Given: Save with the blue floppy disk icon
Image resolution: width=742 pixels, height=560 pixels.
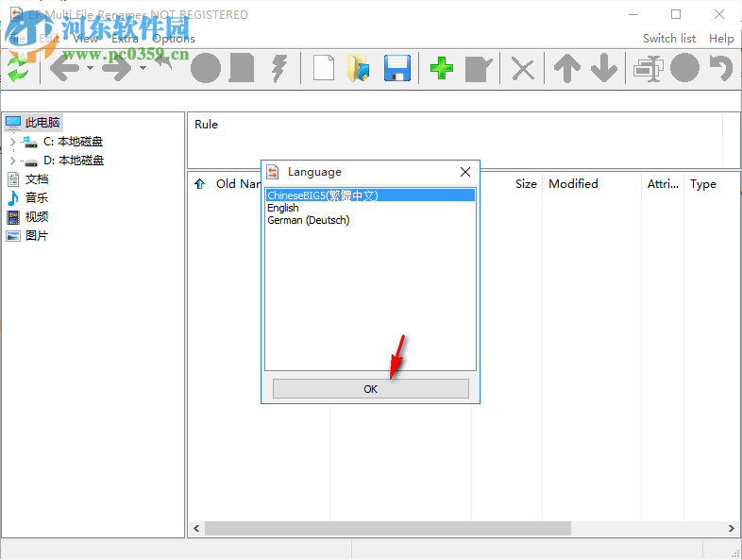Looking at the screenshot, I should click(397, 68).
